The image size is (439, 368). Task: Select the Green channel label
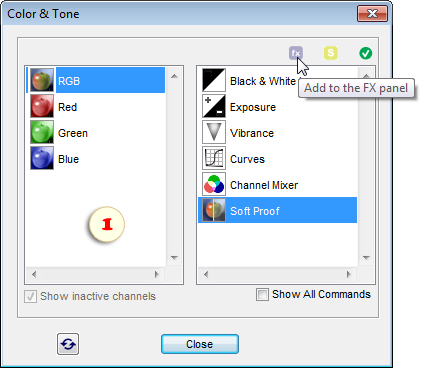coord(73,133)
